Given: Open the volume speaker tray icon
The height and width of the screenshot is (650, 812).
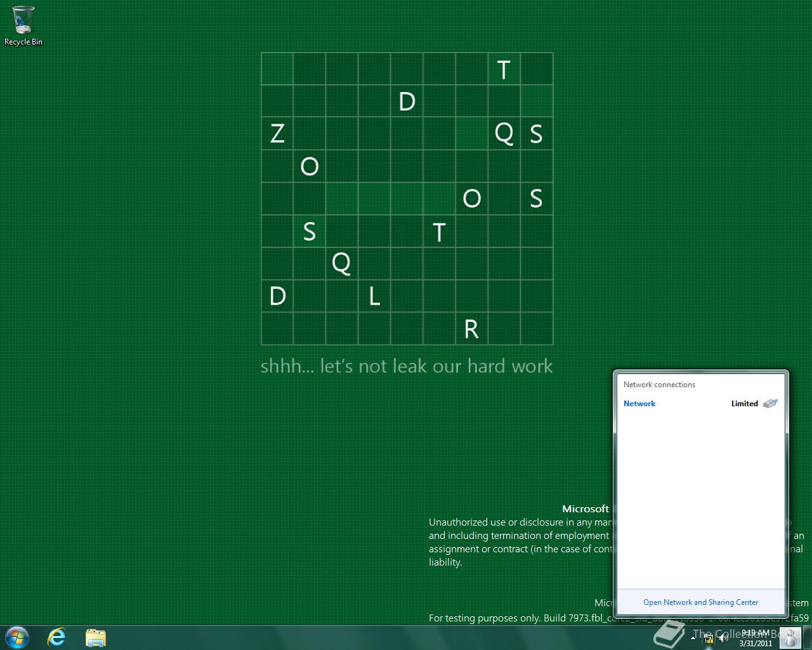Looking at the screenshot, I should coord(723,638).
